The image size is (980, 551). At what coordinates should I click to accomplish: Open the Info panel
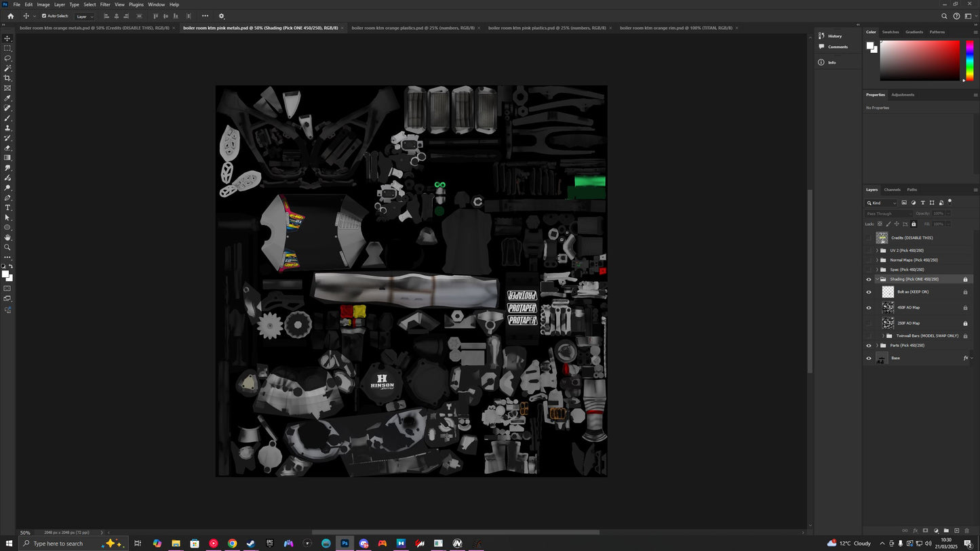tap(831, 62)
